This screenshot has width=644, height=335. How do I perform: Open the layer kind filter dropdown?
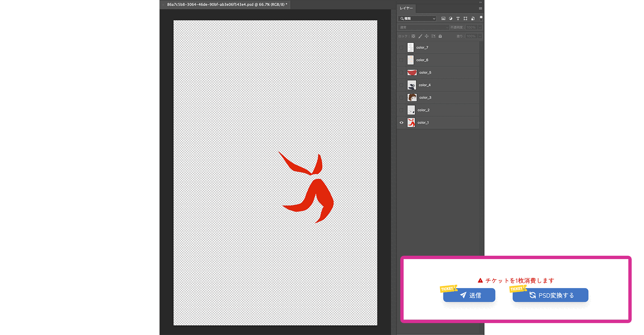coord(417,19)
